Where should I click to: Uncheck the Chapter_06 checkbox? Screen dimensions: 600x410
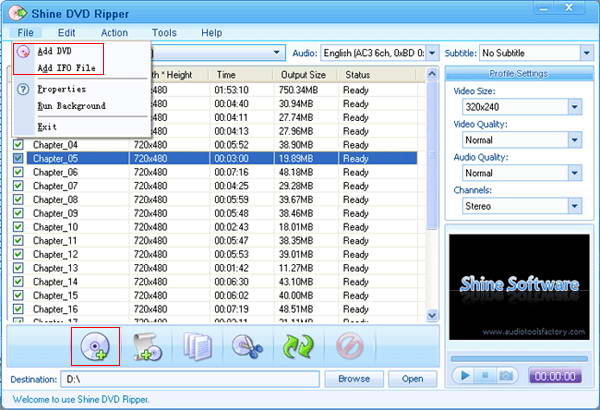tap(18, 172)
